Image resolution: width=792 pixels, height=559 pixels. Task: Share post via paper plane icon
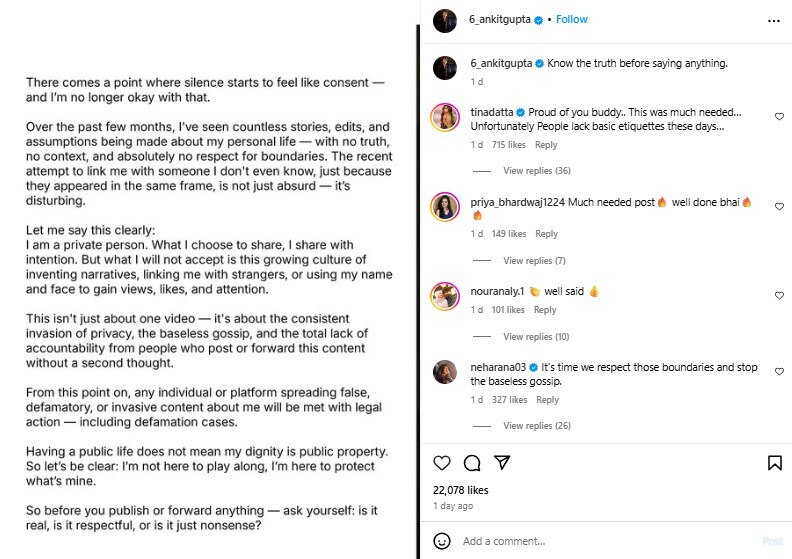coord(503,463)
